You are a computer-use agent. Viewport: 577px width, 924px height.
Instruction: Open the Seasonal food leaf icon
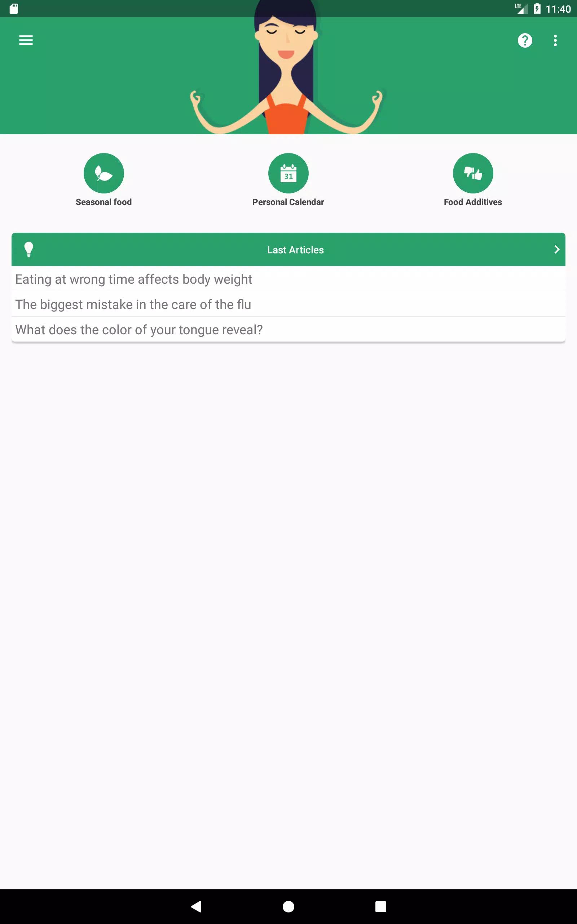[x=104, y=173]
